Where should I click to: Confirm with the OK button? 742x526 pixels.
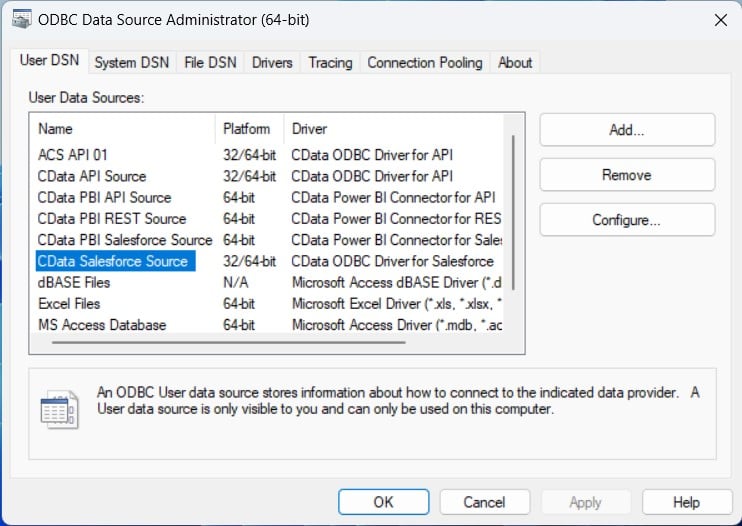[383, 502]
